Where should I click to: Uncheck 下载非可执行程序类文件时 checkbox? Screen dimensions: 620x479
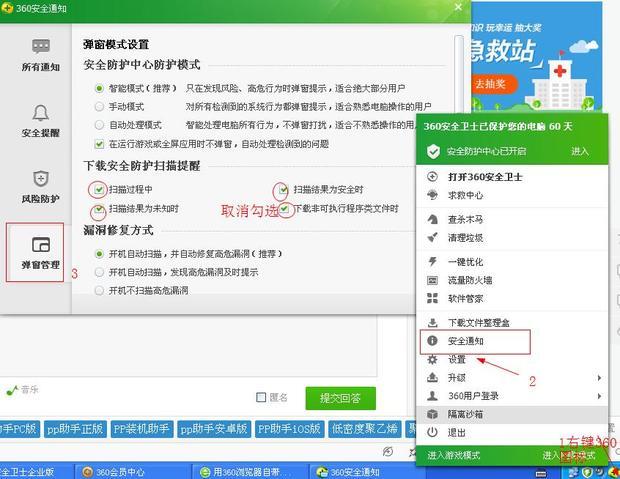tap(284, 208)
